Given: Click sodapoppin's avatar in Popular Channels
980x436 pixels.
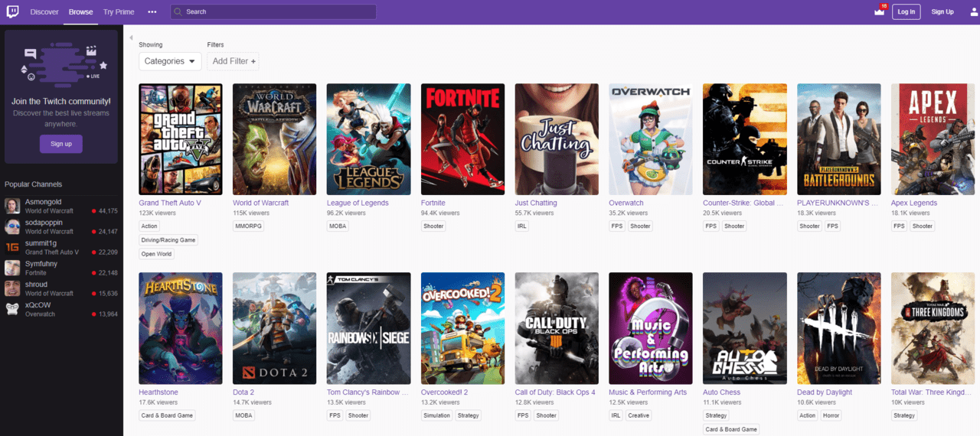Looking at the screenshot, I should point(12,226).
